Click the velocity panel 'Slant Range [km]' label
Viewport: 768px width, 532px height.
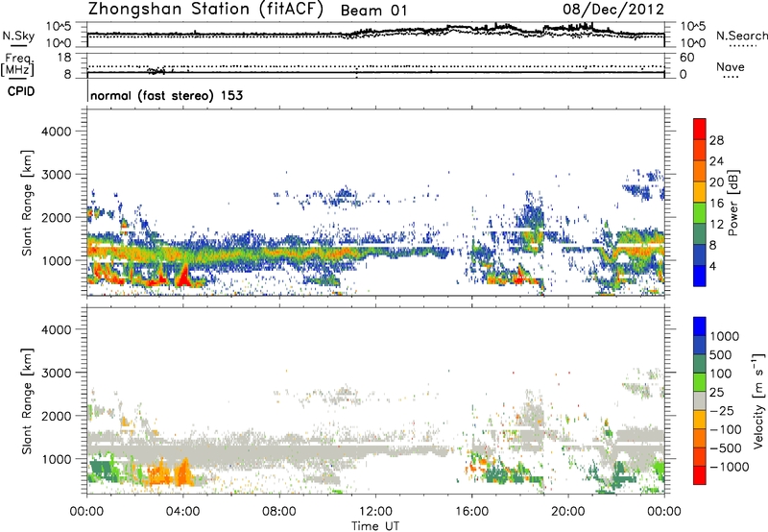[x=27, y=401]
